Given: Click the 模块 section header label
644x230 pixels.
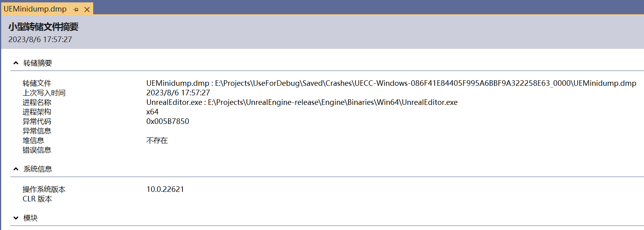Looking at the screenshot, I should (31, 218).
